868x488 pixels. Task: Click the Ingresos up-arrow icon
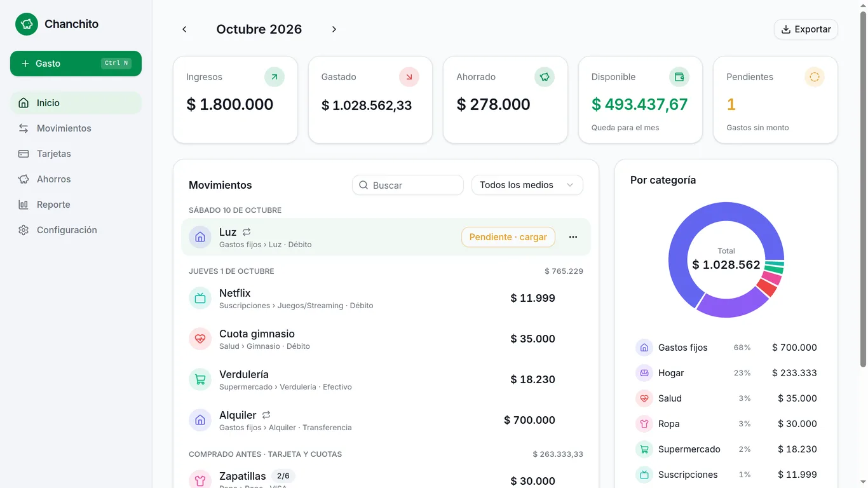coord(275,77)
